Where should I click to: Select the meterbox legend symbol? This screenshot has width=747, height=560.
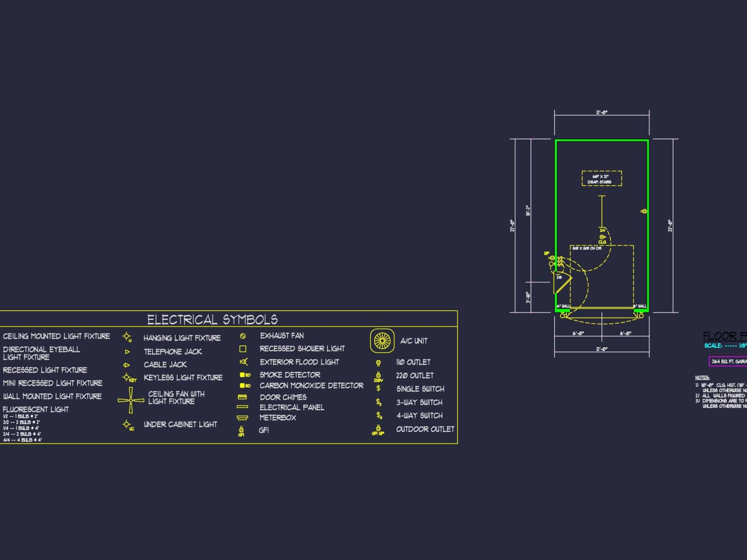click(242, 418)
